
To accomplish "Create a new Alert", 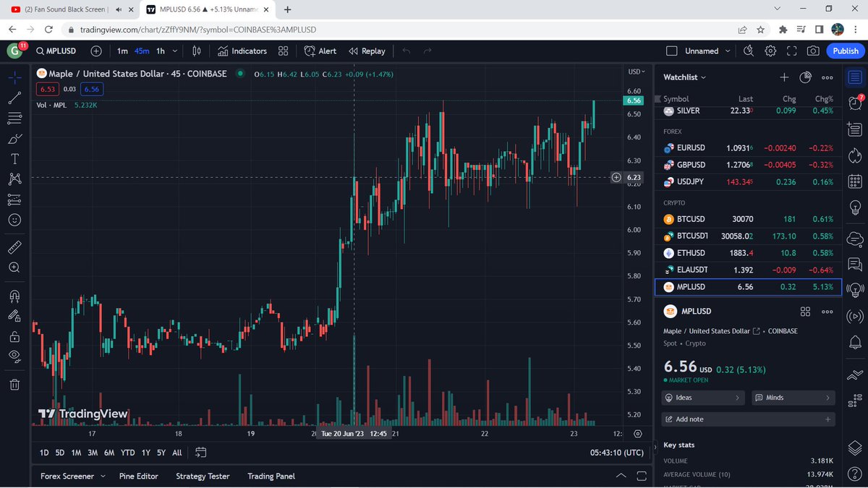I will click(x=320, y=51).
